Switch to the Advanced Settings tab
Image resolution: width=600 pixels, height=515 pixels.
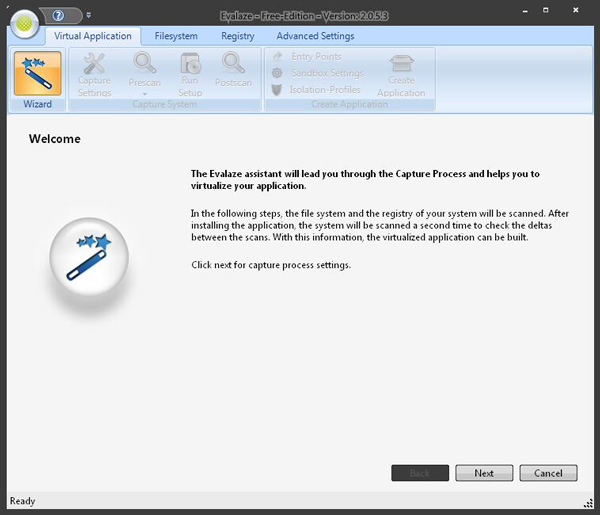pos(315,36)
